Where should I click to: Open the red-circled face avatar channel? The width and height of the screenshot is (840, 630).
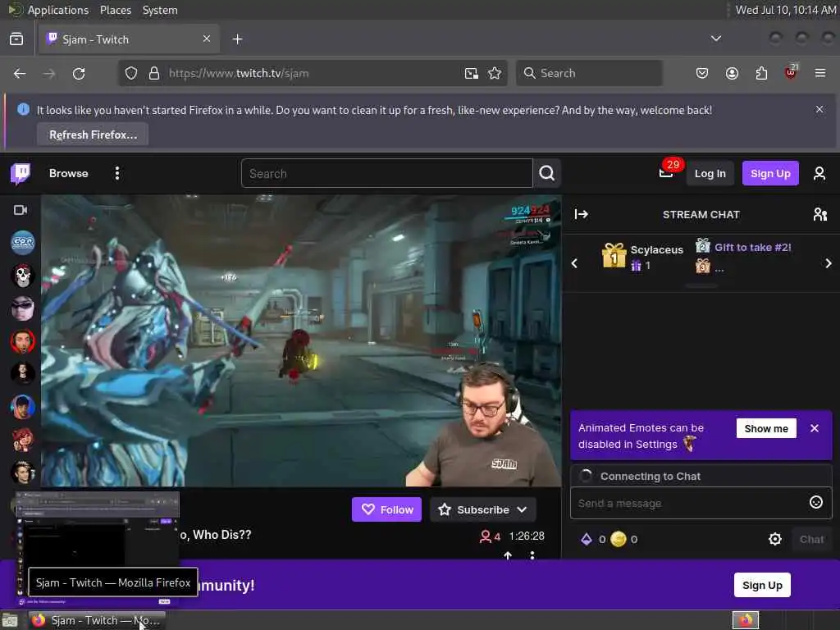22,341
